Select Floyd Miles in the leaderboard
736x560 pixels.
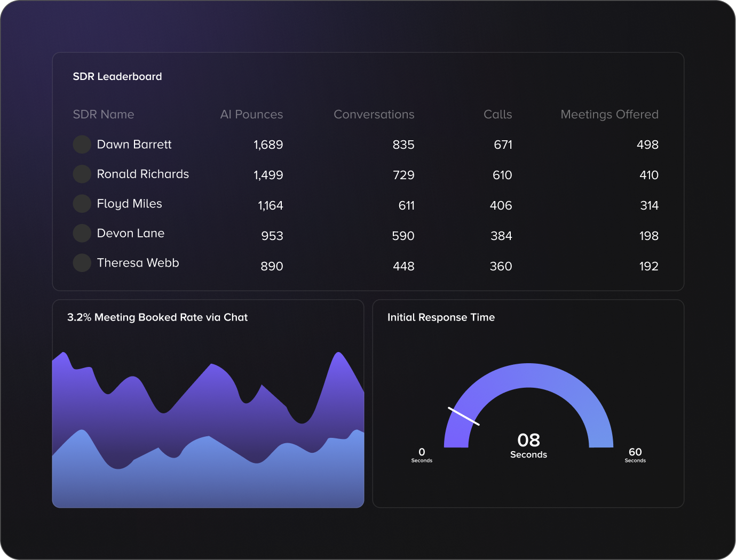click(129, 204)
